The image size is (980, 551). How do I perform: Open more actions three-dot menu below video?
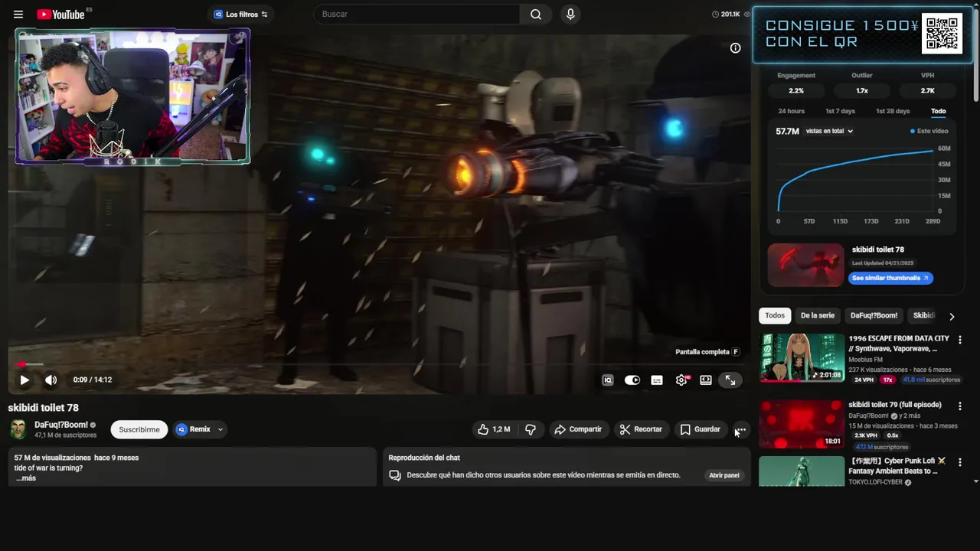[740, 429]
